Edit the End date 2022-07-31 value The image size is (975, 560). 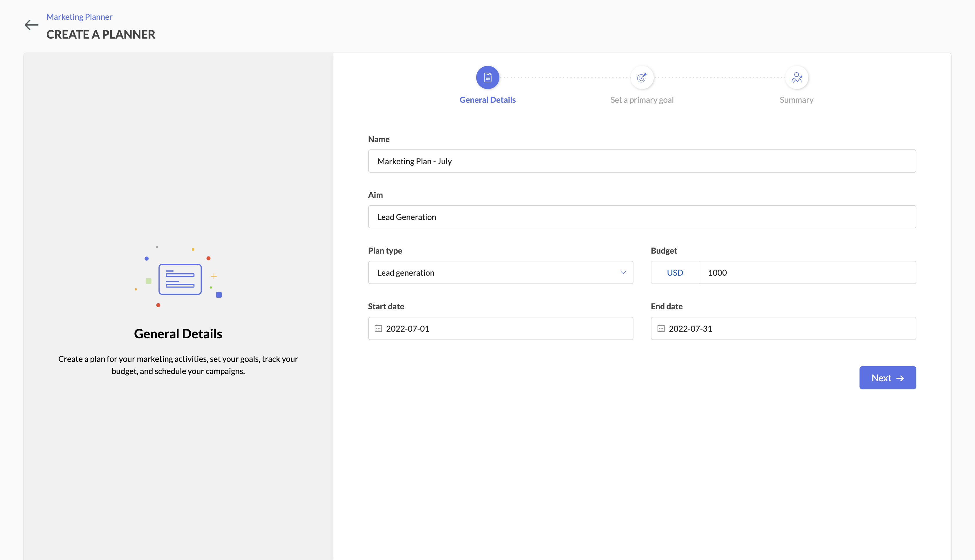690,328
